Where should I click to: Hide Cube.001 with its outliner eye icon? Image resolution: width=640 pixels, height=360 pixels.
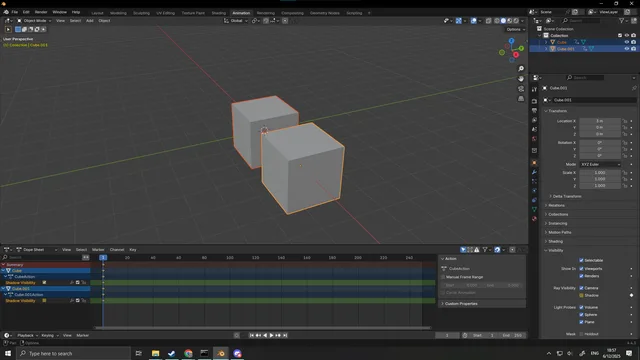[627, 49]
